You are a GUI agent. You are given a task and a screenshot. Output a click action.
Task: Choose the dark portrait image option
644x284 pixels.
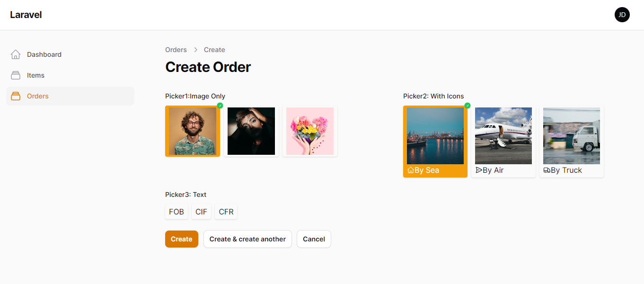pyautogui.click(x=251, y=131)
